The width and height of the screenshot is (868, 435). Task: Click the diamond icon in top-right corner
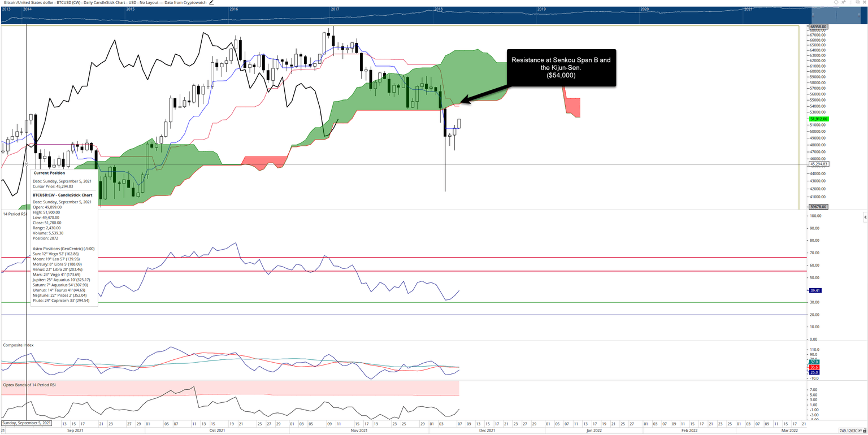pyautogui.click(x=836, y=2)
